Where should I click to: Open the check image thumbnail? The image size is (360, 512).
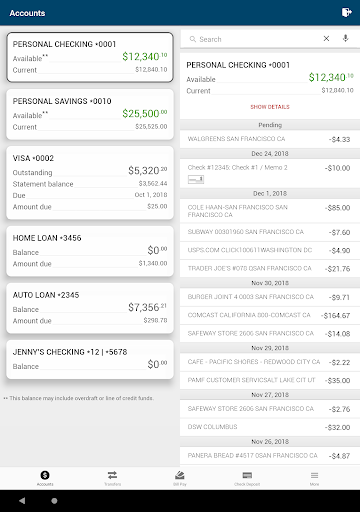196,180
